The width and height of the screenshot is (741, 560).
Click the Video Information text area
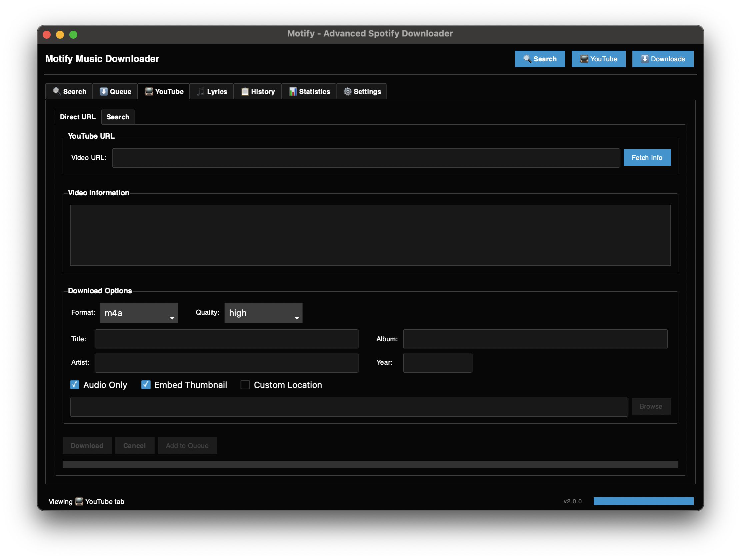(x=370, y=235)
